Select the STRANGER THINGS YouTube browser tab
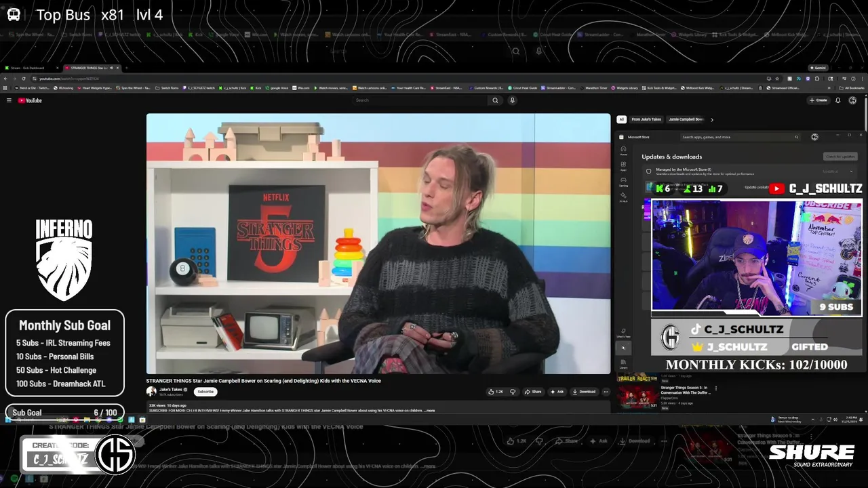The width and height of the screenshot is (868, 488). [x=92, y=68]
